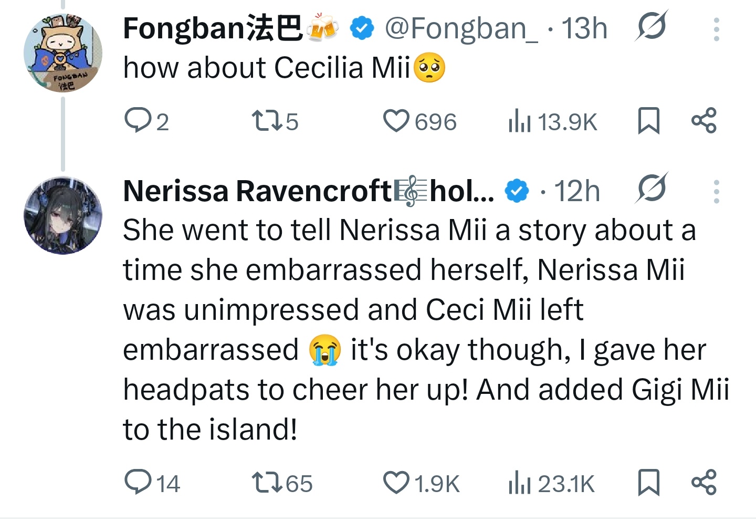Reply to Nerissa Ravencroft's tweet
The height and width of the screenshot is (532, 756).
coord(138,482)
